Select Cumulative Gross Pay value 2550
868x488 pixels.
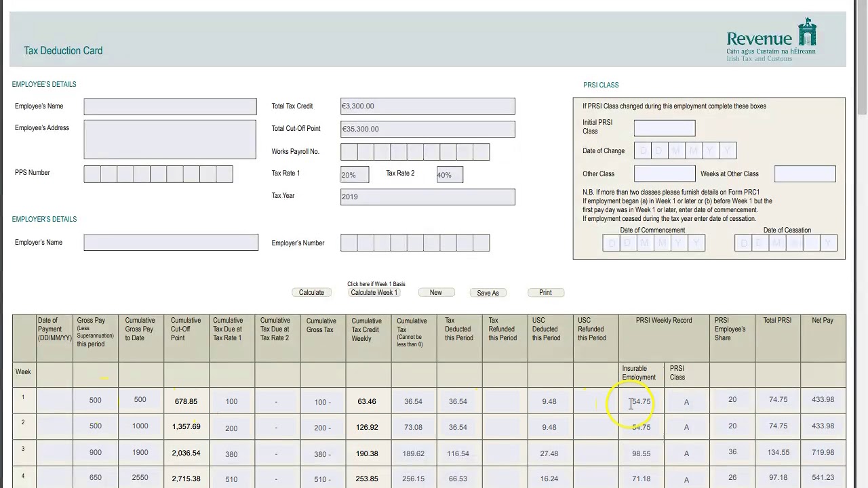[x=140, y=478]
